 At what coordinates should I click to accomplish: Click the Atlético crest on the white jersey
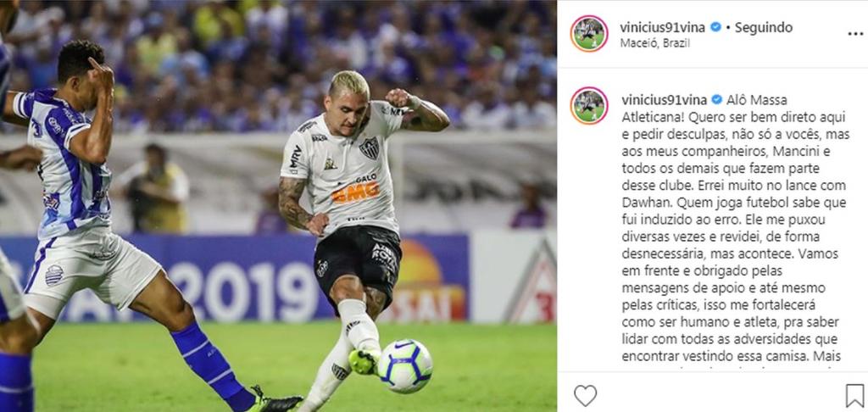369,148
